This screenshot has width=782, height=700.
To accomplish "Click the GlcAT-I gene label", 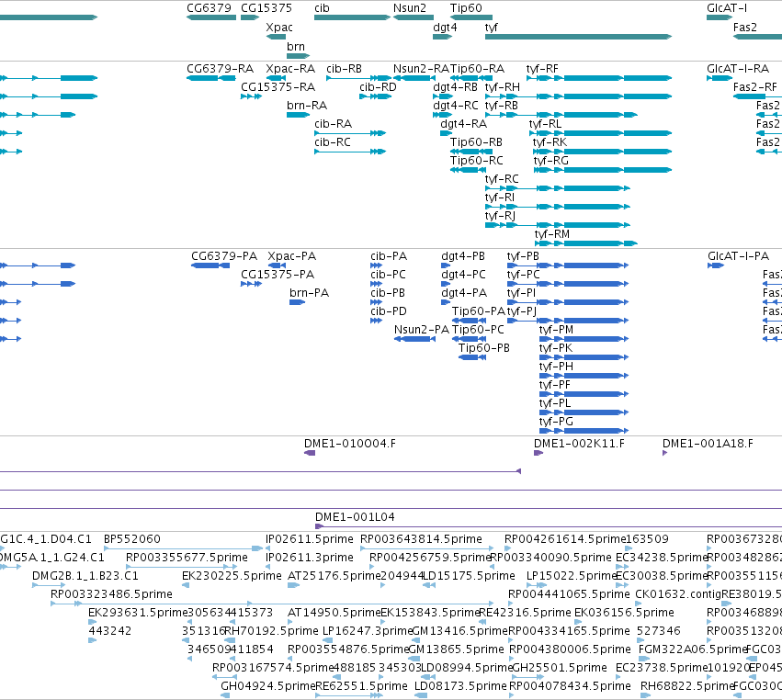I will pyautogui.click(x=727, y=8).
